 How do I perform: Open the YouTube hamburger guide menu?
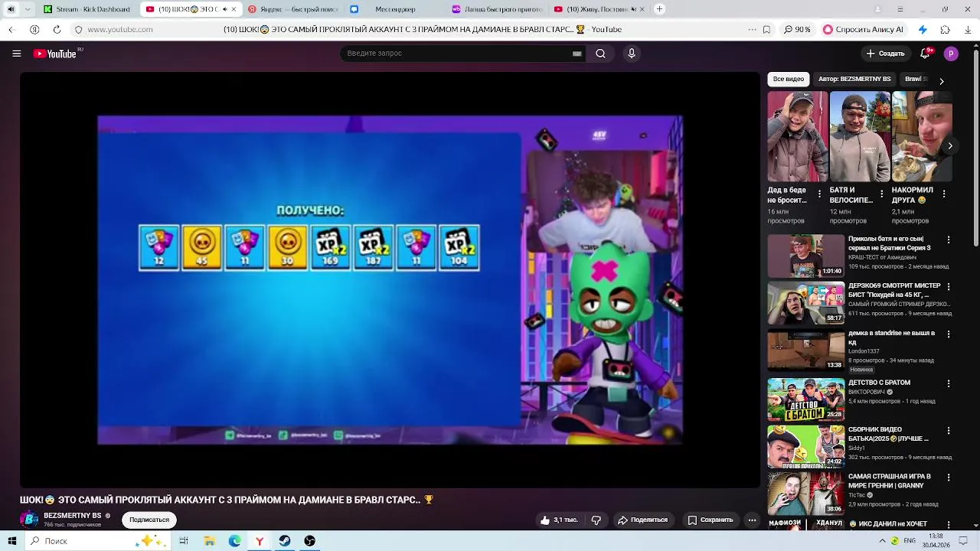pos(16,54)
